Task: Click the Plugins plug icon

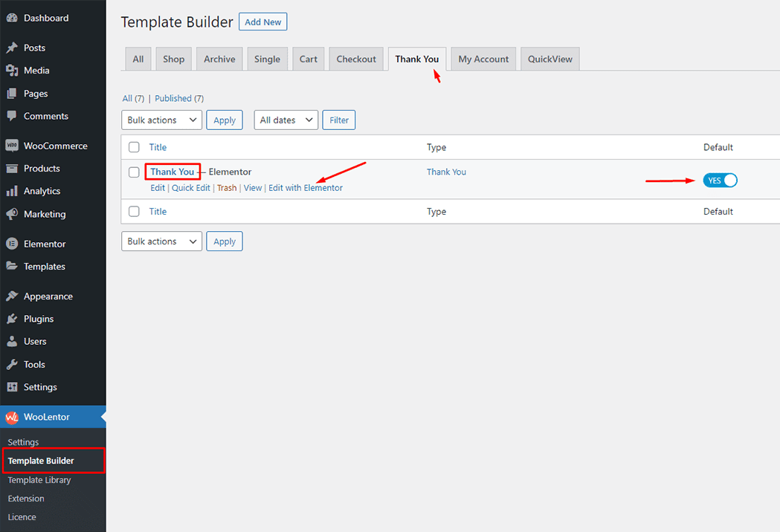Action: click(12, 319)
